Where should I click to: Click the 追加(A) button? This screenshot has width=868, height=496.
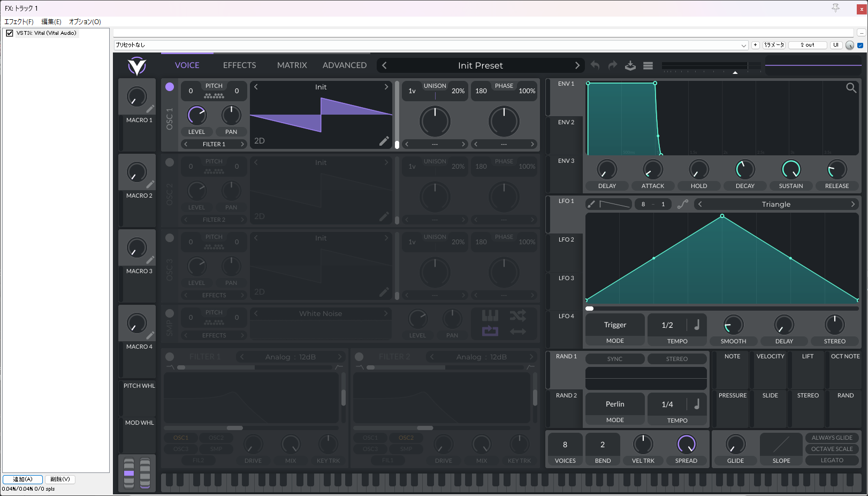[22, 479]
